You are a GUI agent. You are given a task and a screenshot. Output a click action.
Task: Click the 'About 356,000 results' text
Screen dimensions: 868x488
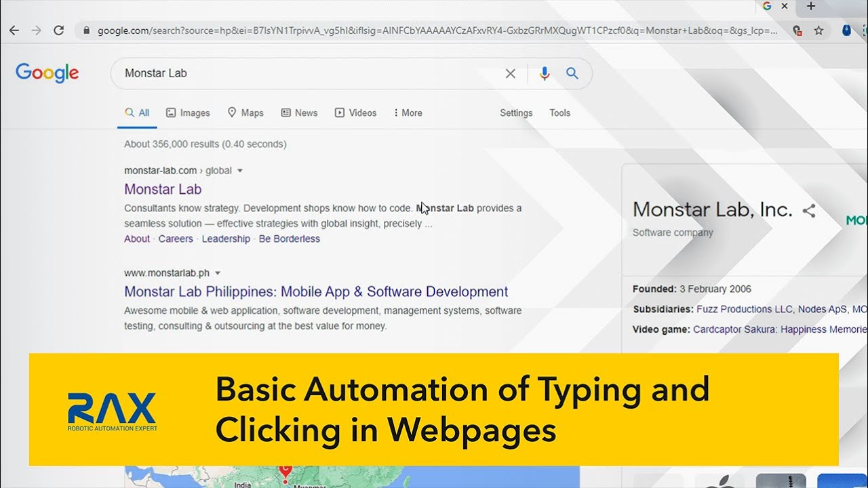point(205,144)
